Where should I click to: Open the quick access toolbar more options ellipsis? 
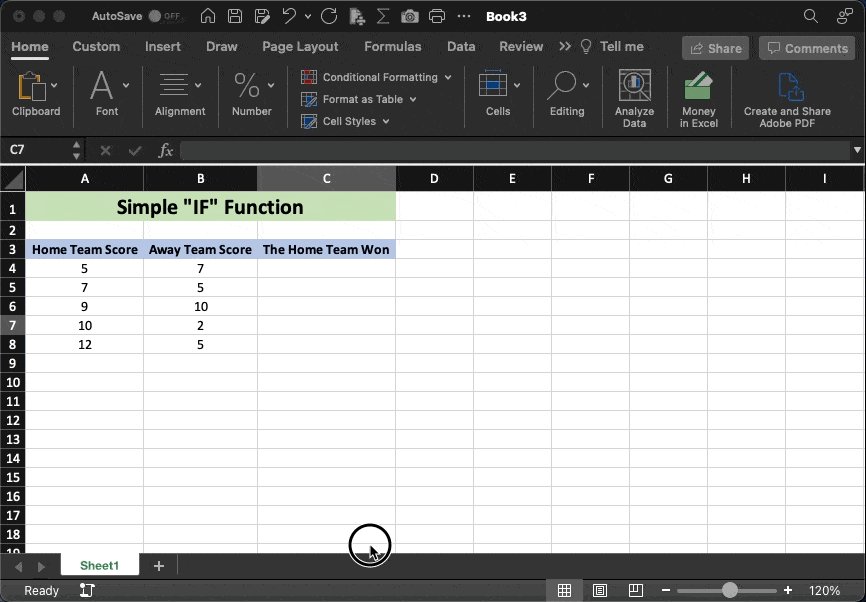(464, 16)
